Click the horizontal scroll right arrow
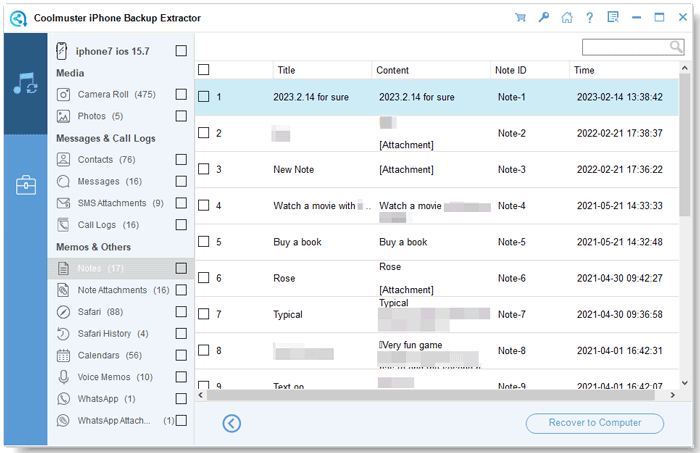The height and width of the screenshot is (453, 700). pyautogui.click(x=673, y=395)
